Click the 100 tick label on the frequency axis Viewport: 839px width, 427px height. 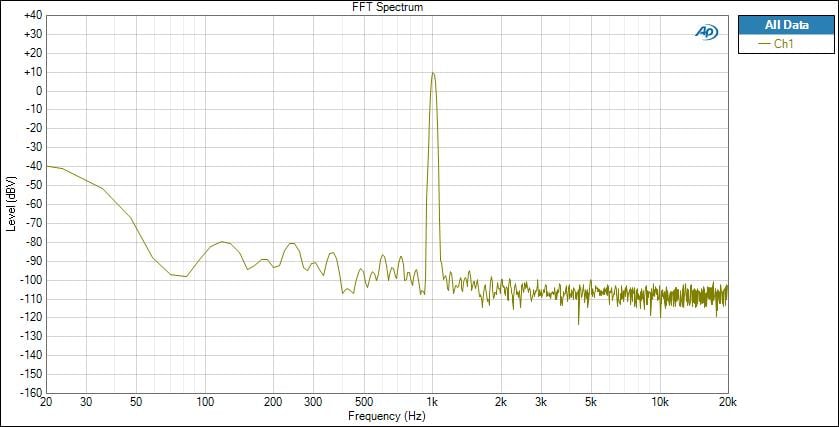[x=205, y=402]
